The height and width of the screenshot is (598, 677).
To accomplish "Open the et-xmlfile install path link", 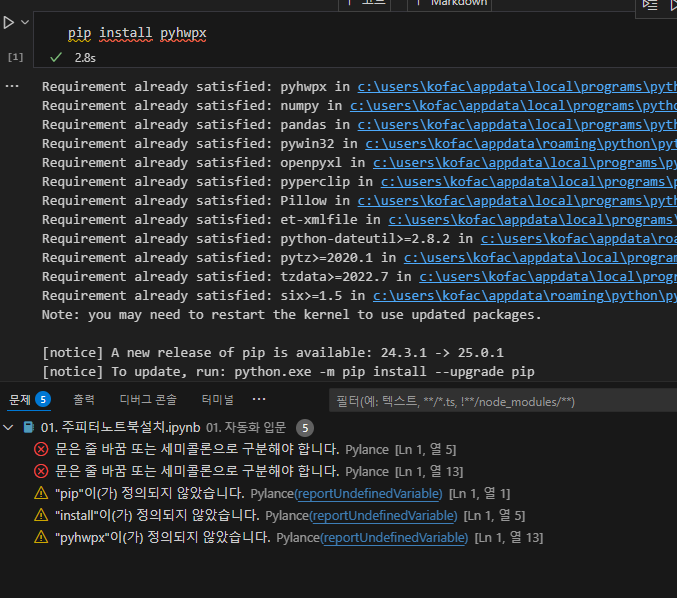I will [x=532, y=220].
